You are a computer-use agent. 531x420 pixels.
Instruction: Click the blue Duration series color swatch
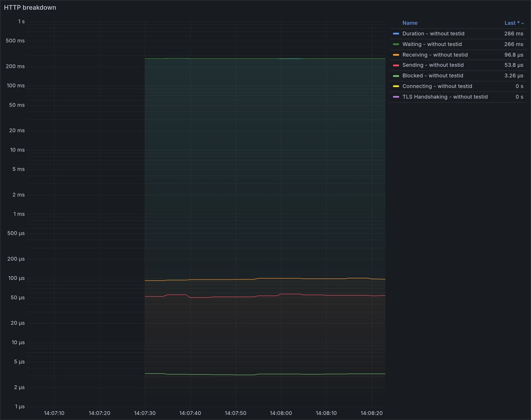click(x=396, y=33)
